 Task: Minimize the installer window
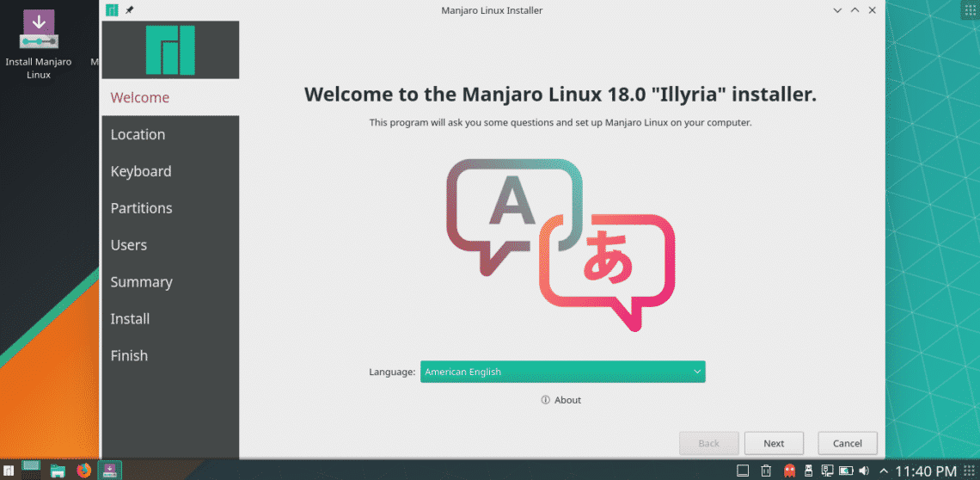click(x=837, y=10)
